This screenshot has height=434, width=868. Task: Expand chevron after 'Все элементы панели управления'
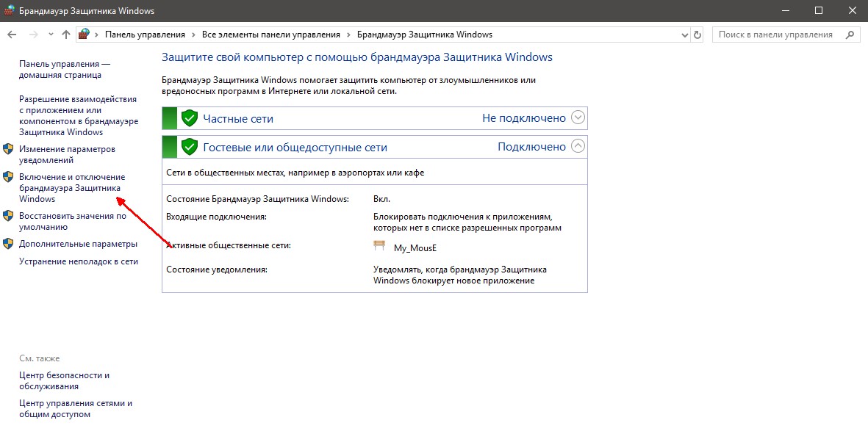(349, 35)
